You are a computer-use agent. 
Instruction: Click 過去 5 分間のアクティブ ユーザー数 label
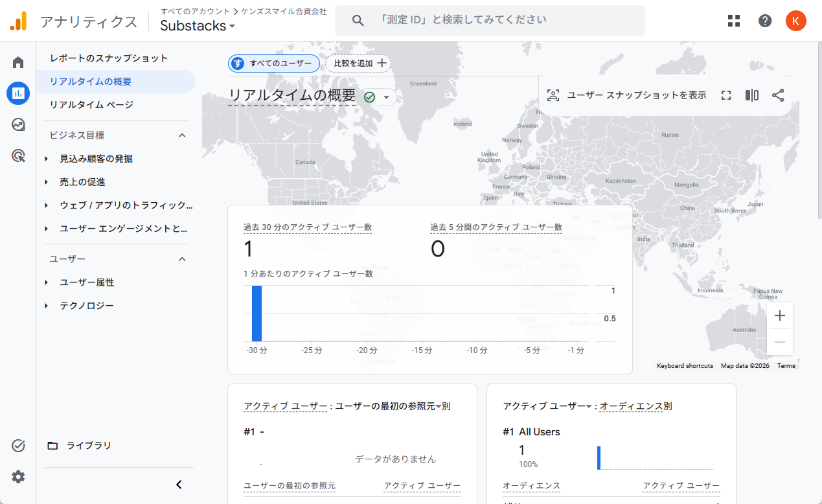point(496,227)
